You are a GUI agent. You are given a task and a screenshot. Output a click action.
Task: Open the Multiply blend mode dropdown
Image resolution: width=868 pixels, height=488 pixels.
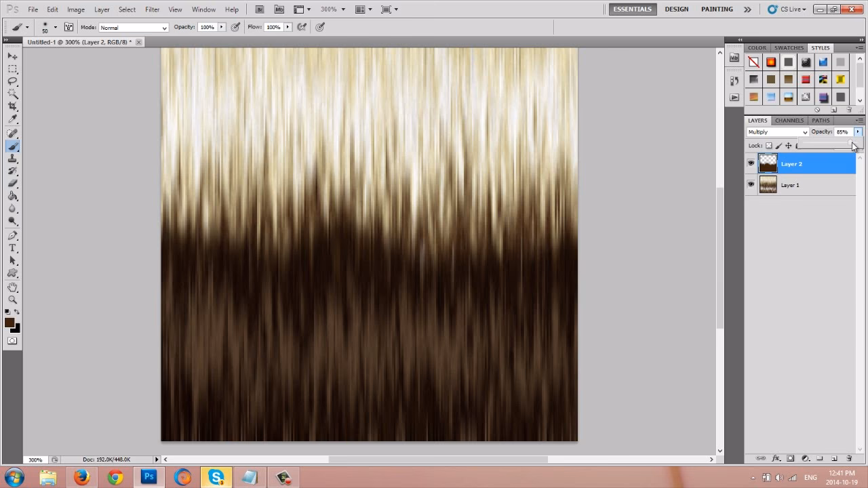click(777, 132)
